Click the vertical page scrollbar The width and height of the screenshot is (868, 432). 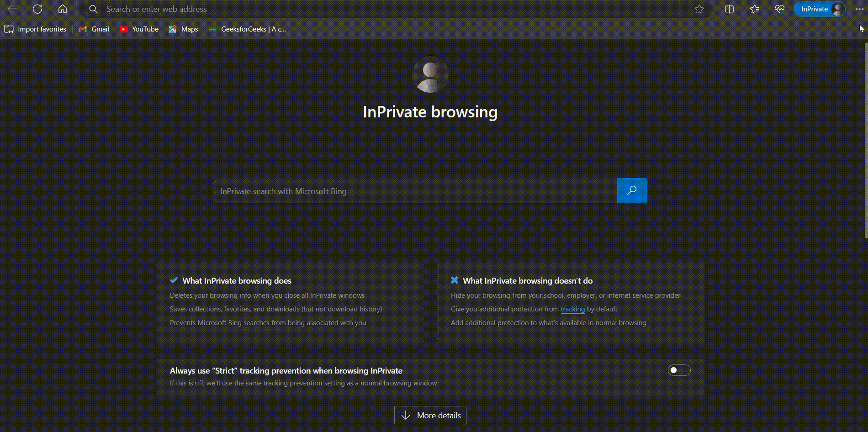click(866, 140)
